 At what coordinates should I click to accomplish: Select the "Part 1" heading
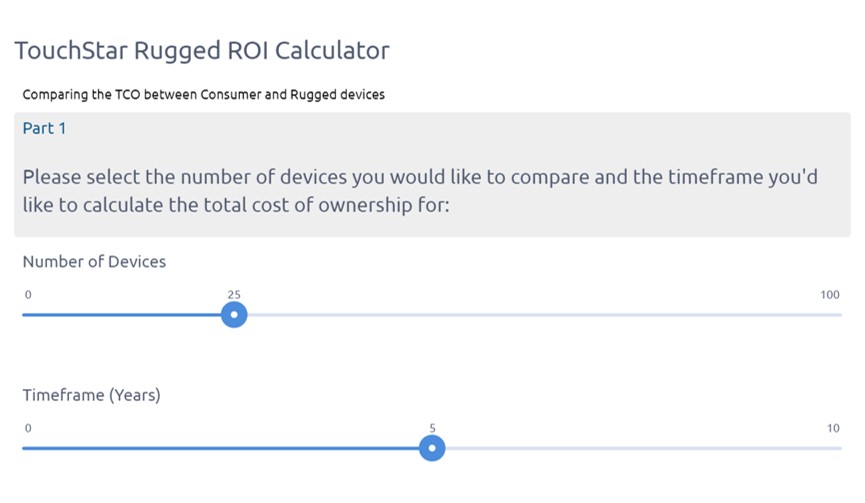(44, 128)
